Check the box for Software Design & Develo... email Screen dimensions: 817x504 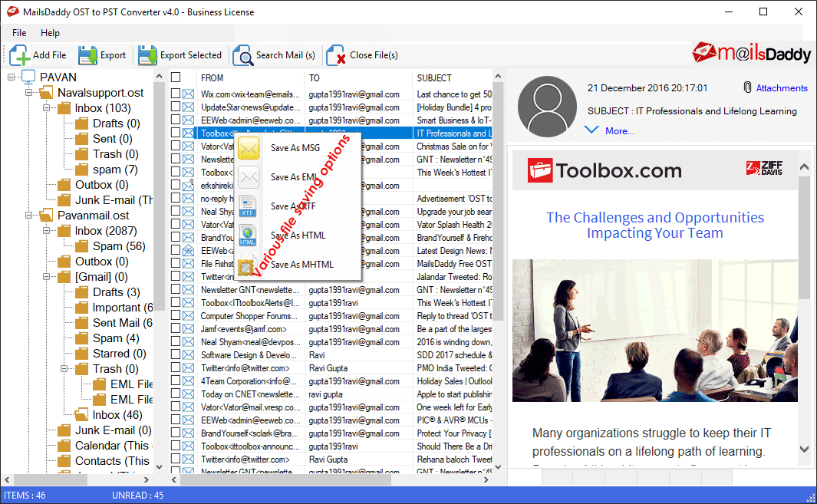(x=176, y=354)
